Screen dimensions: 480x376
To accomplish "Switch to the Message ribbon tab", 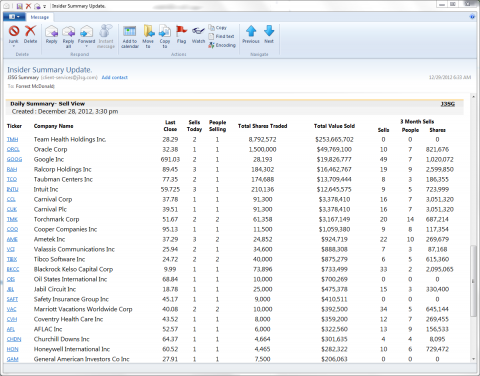I will 40,17.
